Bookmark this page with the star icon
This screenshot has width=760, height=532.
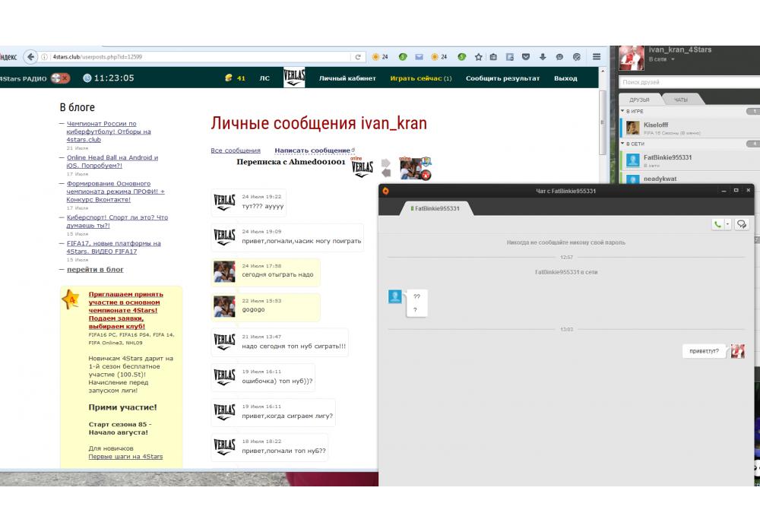[x=478, y=57]
